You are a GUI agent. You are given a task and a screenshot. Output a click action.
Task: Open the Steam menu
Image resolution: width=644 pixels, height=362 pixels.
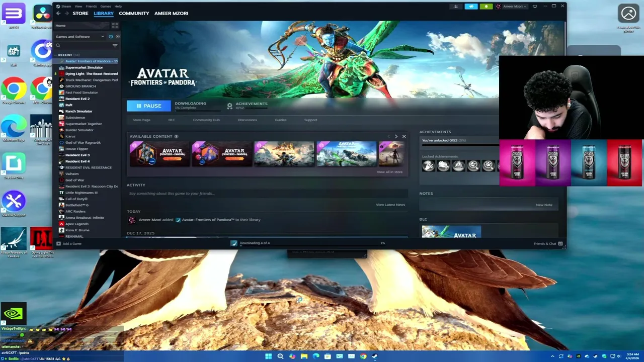pyautogui.click(x=66, y=7)
